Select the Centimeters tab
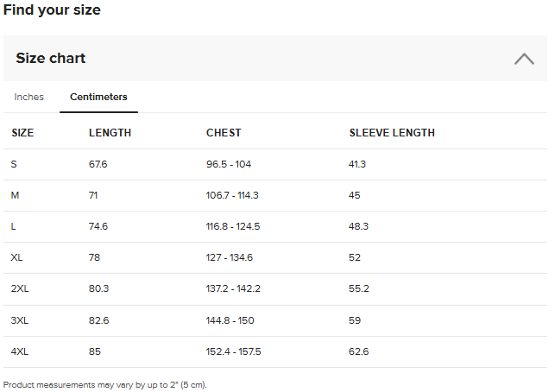 (98, 97)
